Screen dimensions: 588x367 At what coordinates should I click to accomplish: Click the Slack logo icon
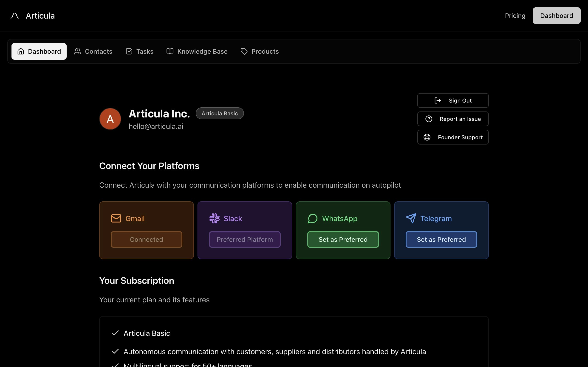pyautogui.click(x=214, y=218)
